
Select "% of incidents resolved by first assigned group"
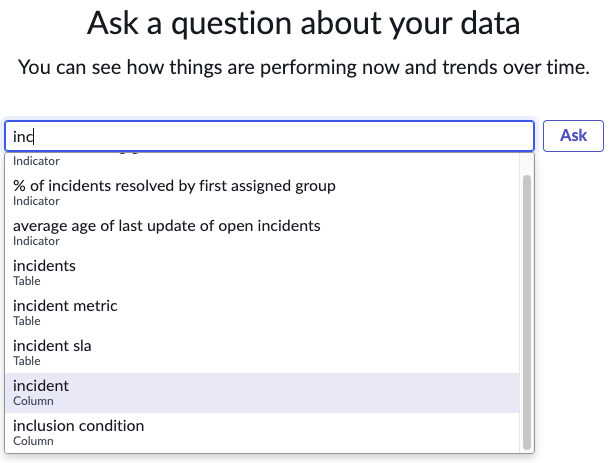pos(262,193)
